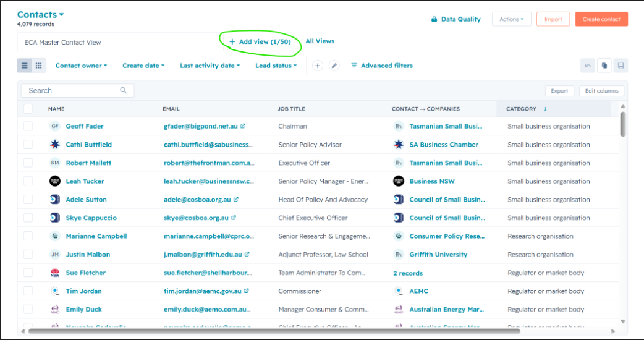
Task: Open the Griffith University company link
Action: pos(438,254)
